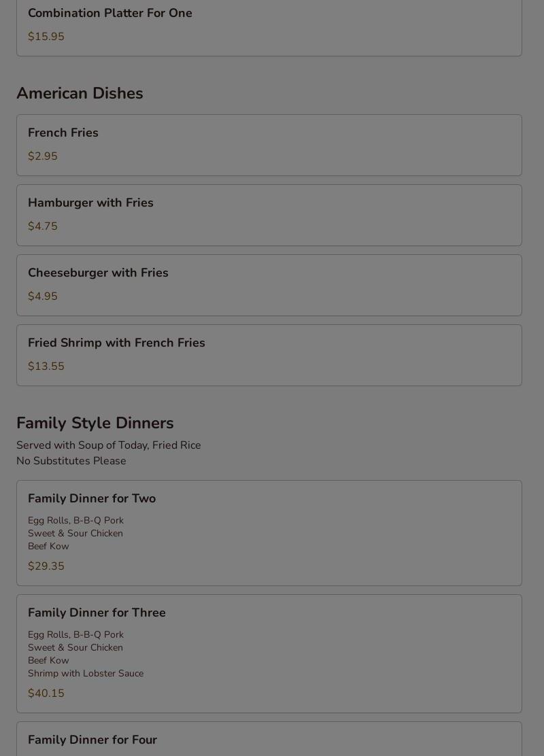Click the $4.95 cheeseburger price

43,296
